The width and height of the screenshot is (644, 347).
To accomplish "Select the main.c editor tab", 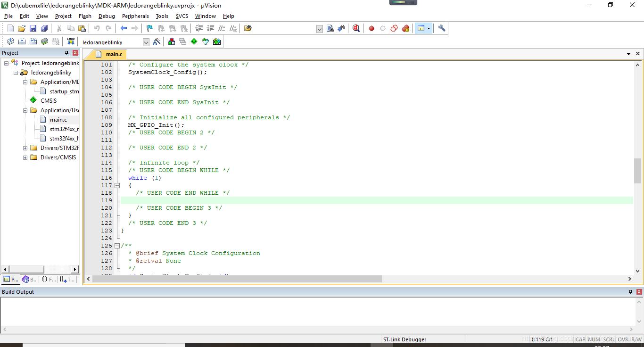I will click(109, 54).
